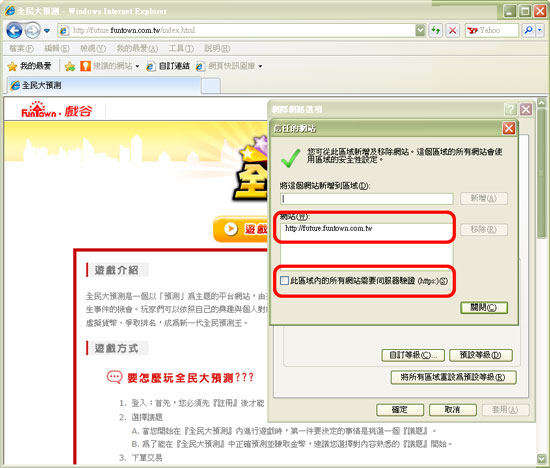Click the add-to-favorites star plus icon
This screenshot has width=550, height=468.
point(70,66)
